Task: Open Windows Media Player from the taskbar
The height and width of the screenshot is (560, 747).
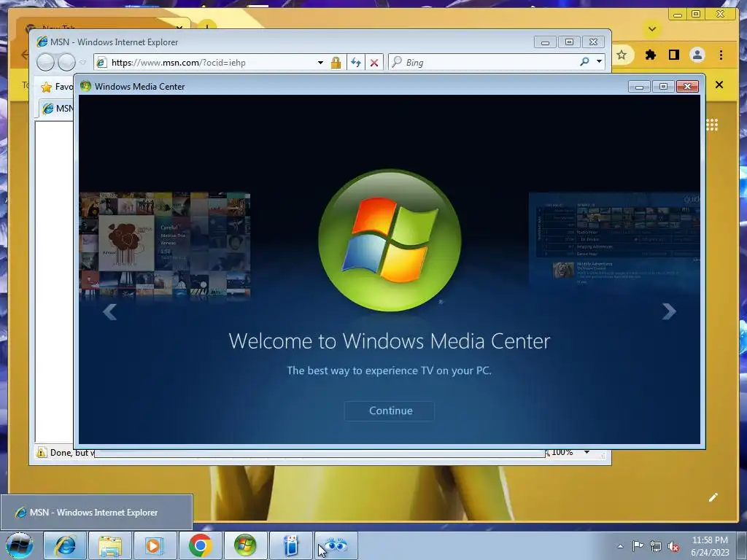Action: [155, 545]
